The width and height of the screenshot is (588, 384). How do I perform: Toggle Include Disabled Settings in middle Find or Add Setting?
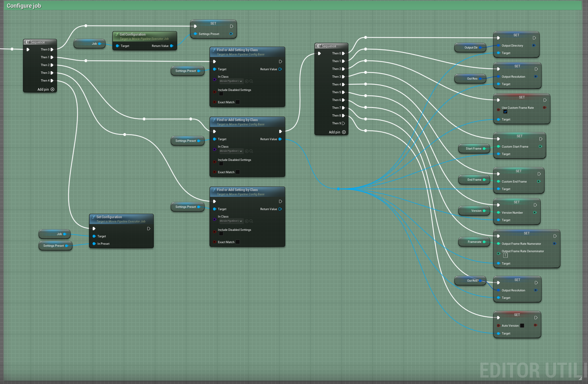(x=221, y=164)
